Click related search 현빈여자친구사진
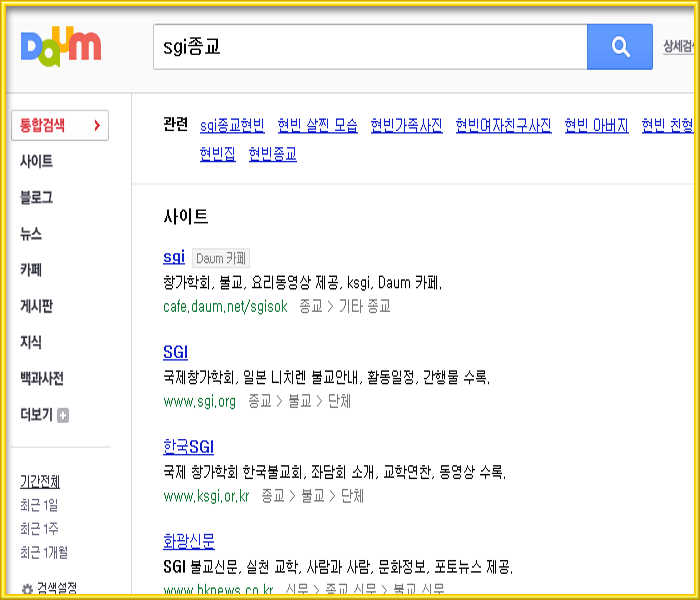Viewport: 700px width, 600px height. (x=504, y=125)
